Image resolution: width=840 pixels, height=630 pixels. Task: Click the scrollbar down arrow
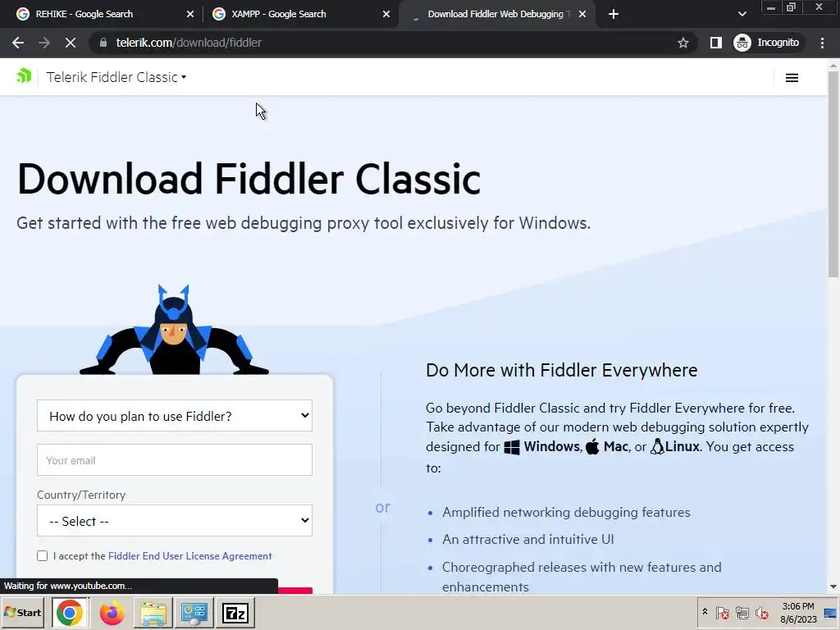click(x=833, y=587)
